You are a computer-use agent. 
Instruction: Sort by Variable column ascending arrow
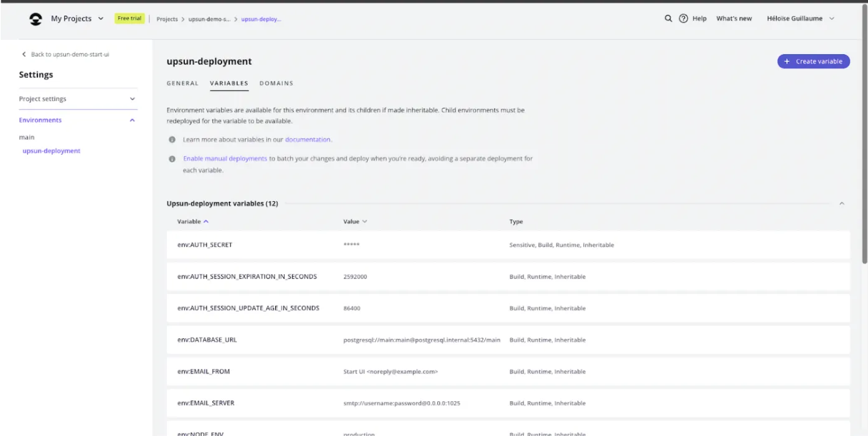206,222
